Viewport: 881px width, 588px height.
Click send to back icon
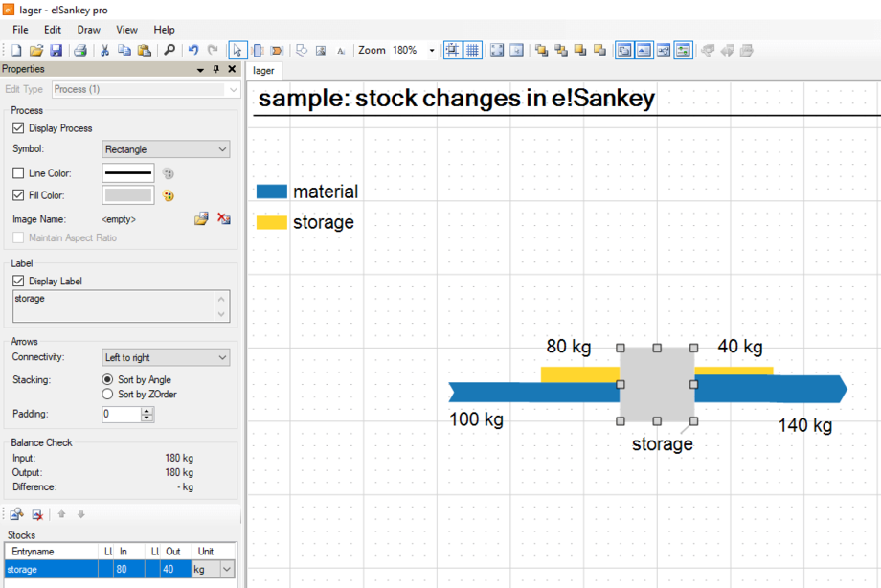coord(580,51)
